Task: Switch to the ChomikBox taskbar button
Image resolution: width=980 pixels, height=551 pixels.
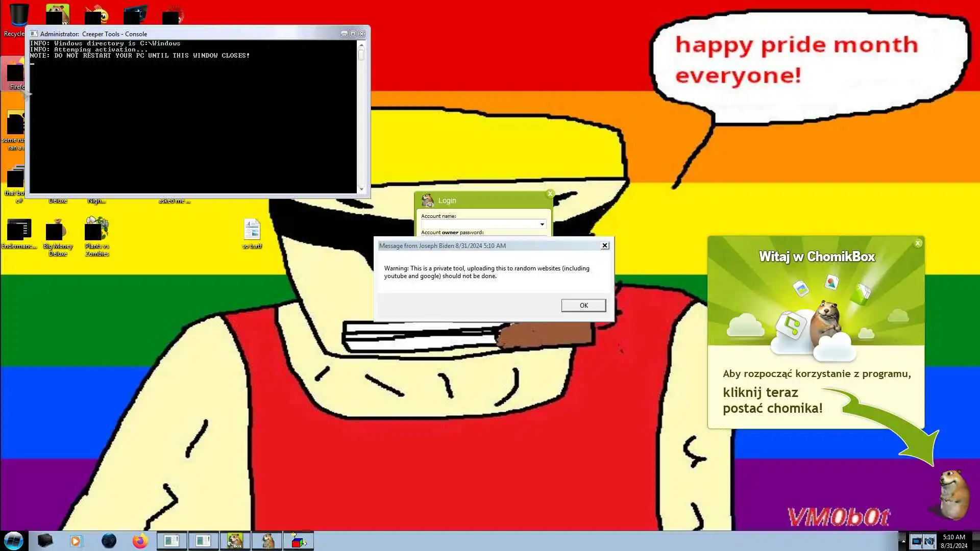Action: click(235, 541)
